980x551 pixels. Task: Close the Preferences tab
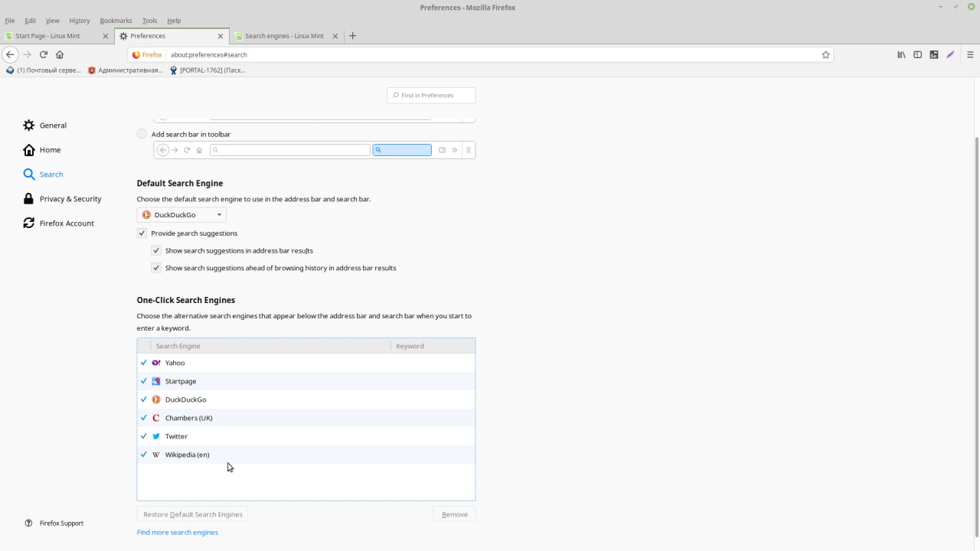pyautogui.click(x=221, y=36)
